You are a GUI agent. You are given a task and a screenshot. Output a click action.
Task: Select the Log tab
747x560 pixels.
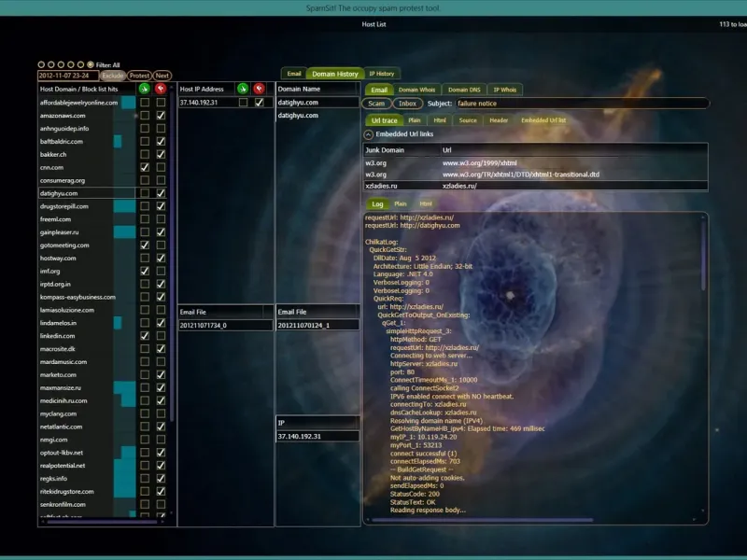pos(377,203)
